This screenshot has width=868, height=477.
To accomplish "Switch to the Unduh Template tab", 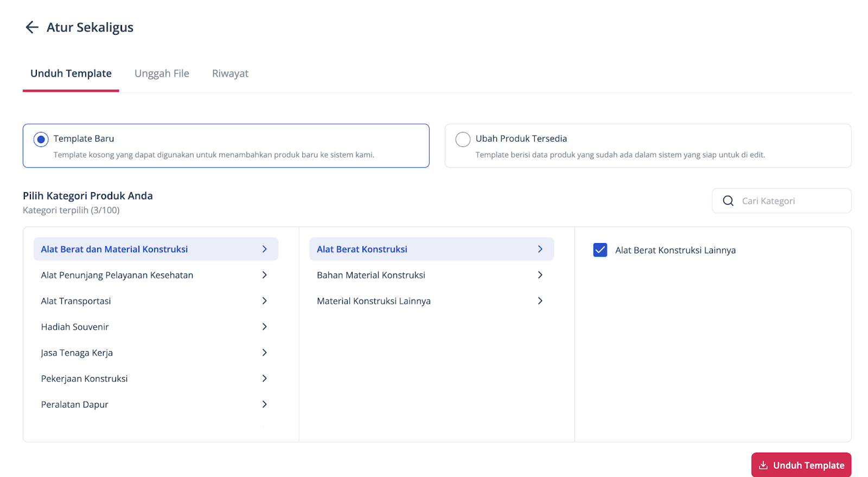I will pyautogui.click(x=71, y=73).
